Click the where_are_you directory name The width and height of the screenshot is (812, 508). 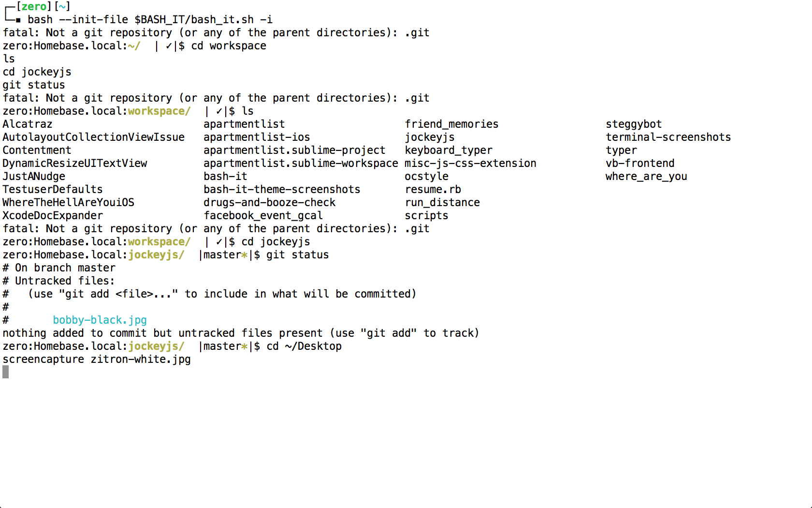646,176
